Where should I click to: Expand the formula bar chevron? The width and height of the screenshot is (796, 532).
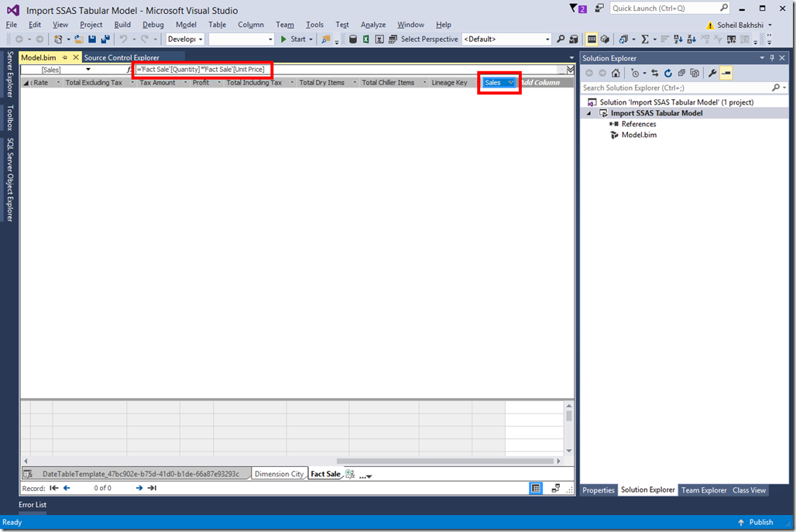(x=570, y=70)
